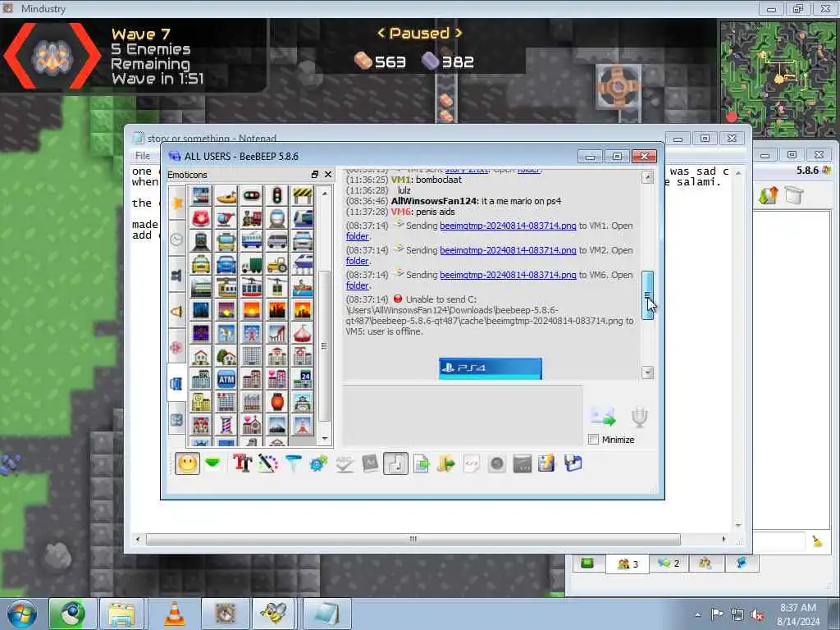Viewport: 840px width, 630px height.
Task: Open the beeimgtmp png link sent to VM6
Action: (508, 275)
